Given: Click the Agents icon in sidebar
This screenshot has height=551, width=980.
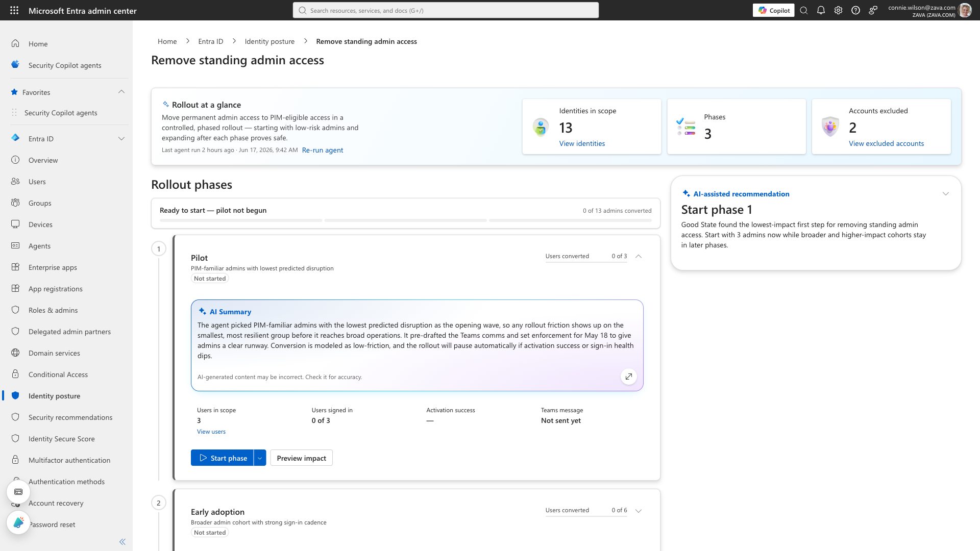Looking at the screenshot, I should pyautogui.click(x=15, y=245).
